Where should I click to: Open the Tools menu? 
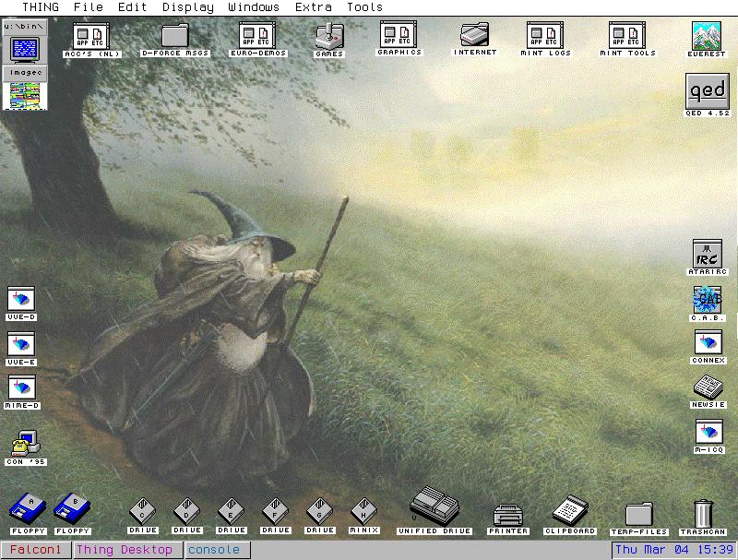(x=364, y=7)
